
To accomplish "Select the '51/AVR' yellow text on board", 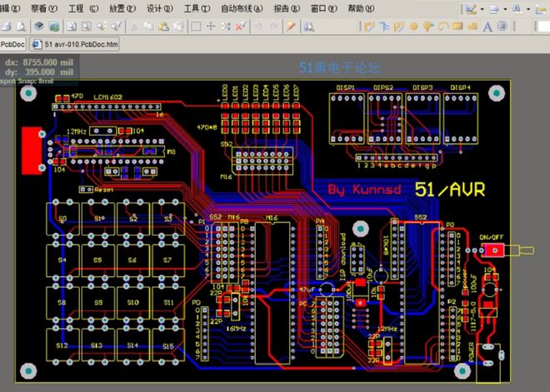I will (450, 189).
